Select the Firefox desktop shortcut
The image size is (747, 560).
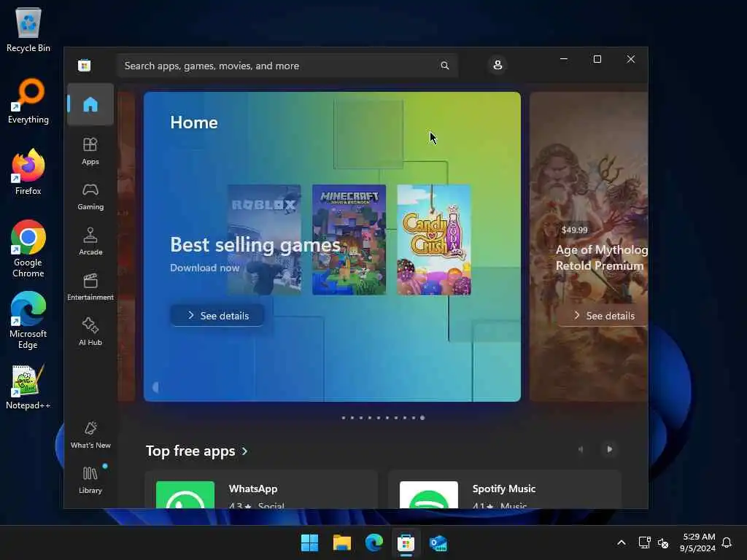[28, 172]
